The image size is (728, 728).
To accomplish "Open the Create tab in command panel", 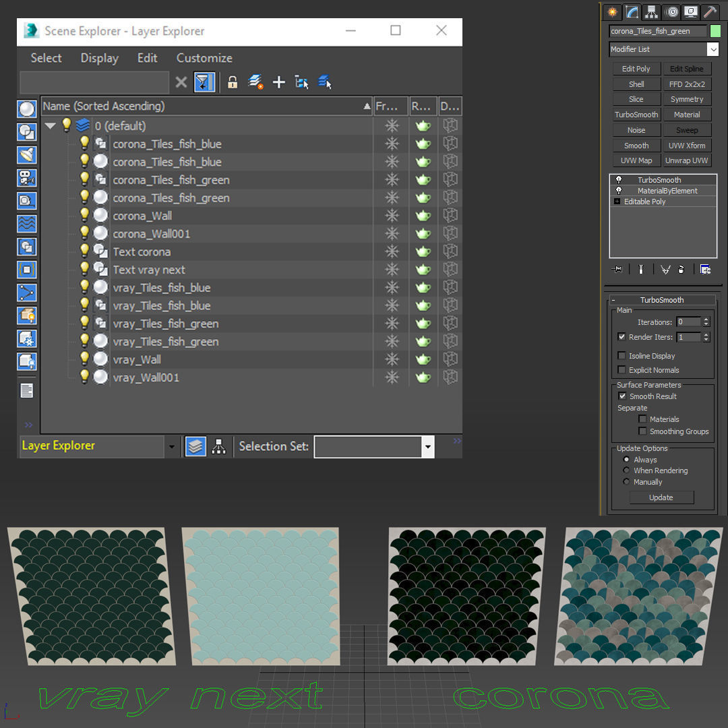I will (613, 11).
